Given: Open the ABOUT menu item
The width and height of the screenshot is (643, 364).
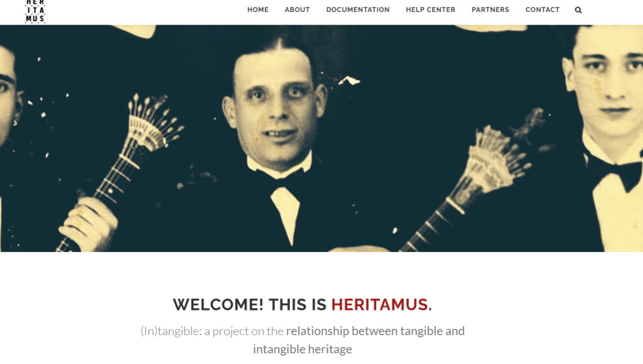Looking at the screenshot, I should [x=298, y=10].
